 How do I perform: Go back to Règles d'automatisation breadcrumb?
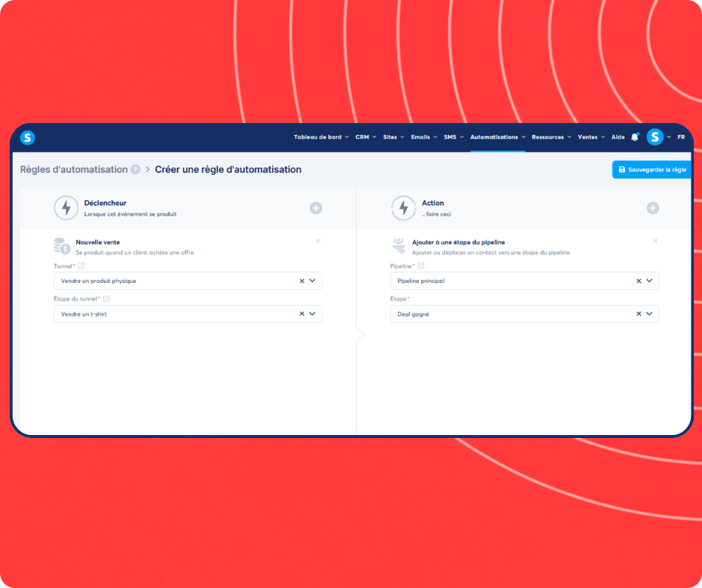coord(74,169)
